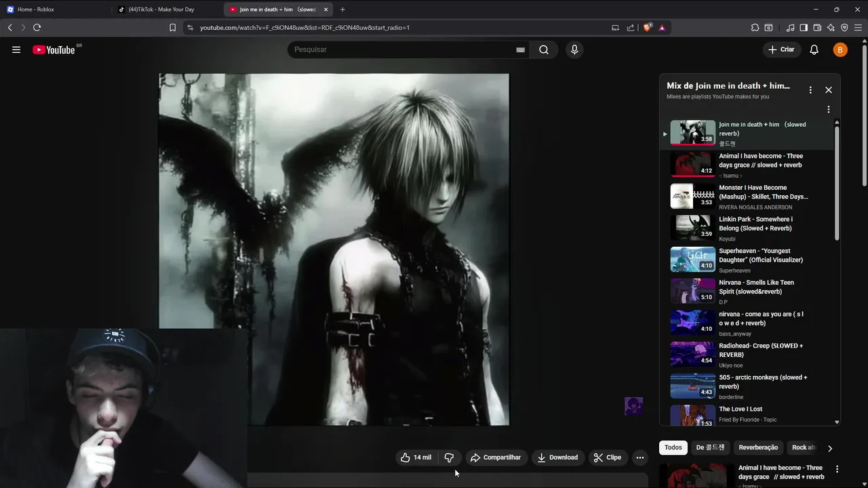Screen dimensions: 868x488
Task: Open Brave Shields lion icon
Action: tap(647, 28)
